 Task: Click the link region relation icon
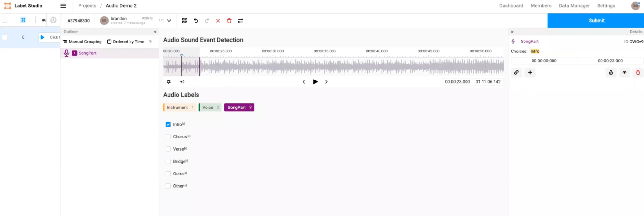pos(516,73)
